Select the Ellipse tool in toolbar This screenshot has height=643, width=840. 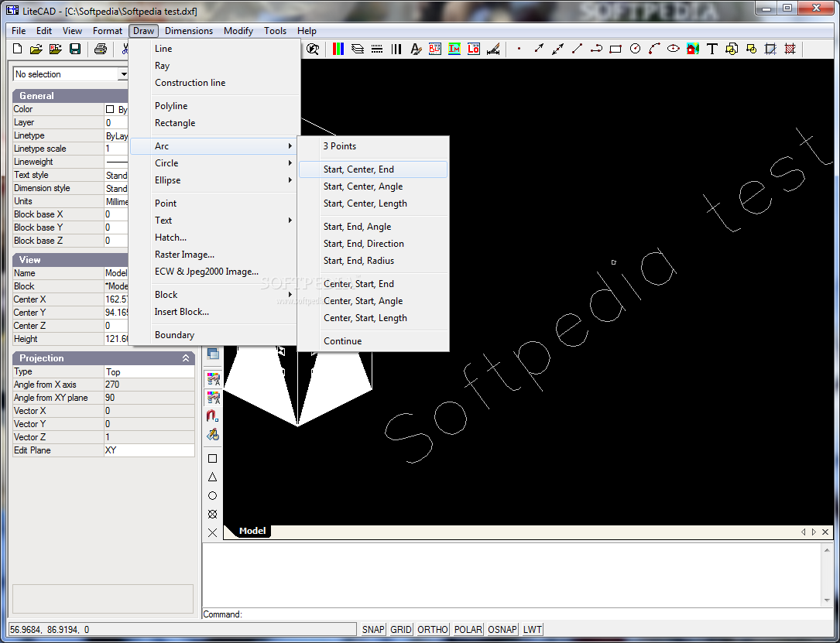(x=674, y=50)
